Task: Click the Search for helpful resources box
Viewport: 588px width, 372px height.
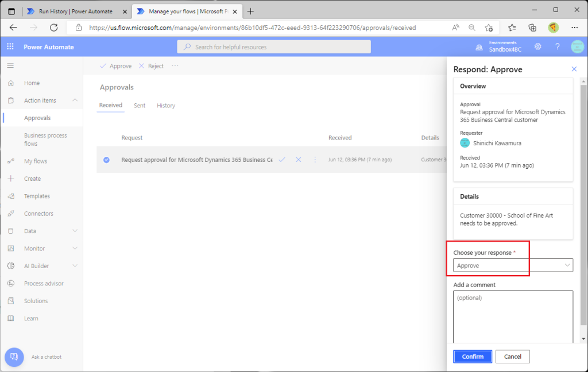Action: click(274, 47)
